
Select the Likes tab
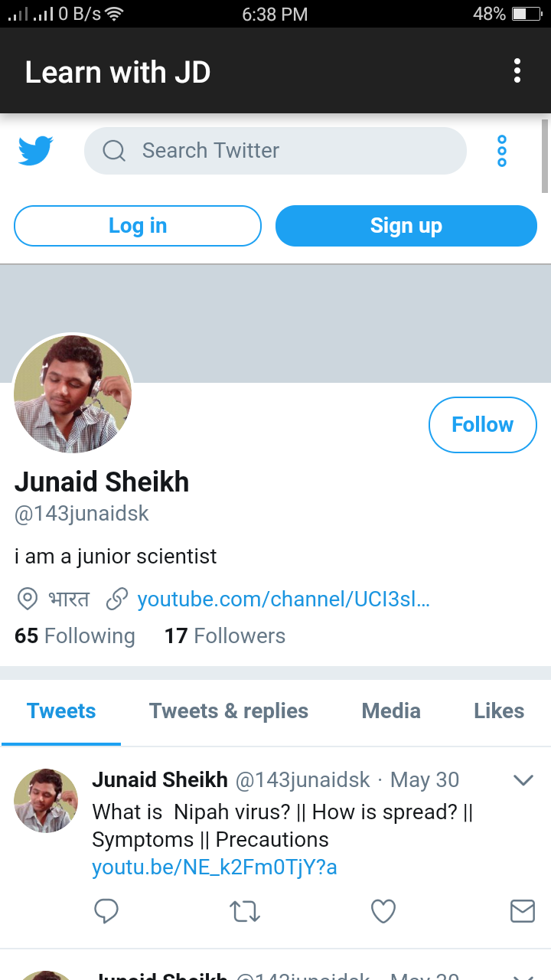(499, 711)
